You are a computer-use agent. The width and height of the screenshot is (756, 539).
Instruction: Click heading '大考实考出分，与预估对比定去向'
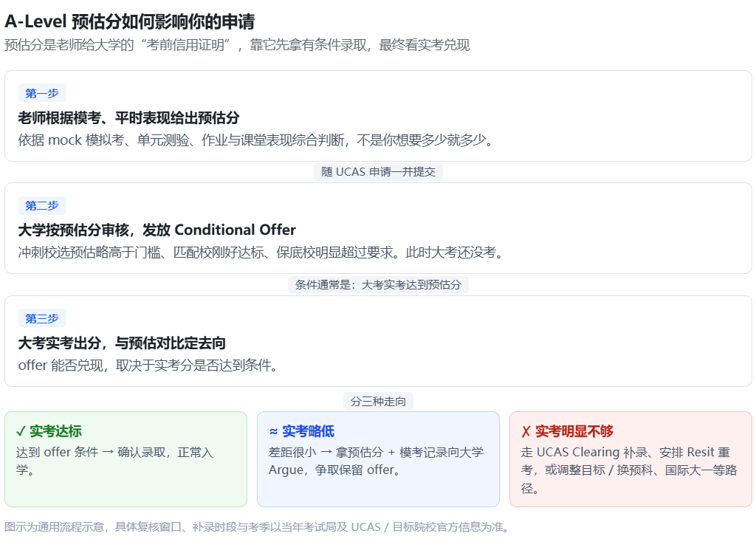[x=122, y=343]
